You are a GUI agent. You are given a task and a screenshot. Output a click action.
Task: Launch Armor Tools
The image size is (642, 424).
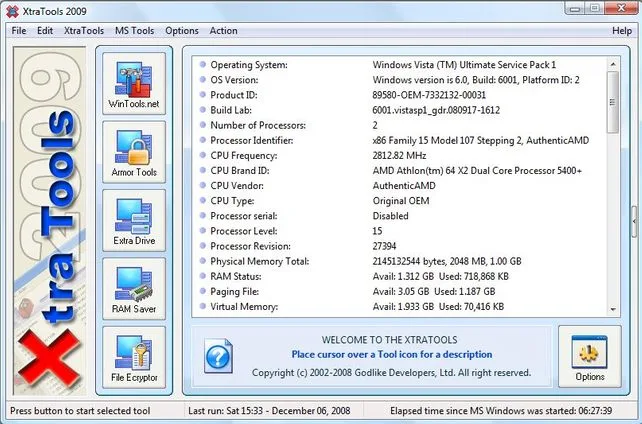134,152
